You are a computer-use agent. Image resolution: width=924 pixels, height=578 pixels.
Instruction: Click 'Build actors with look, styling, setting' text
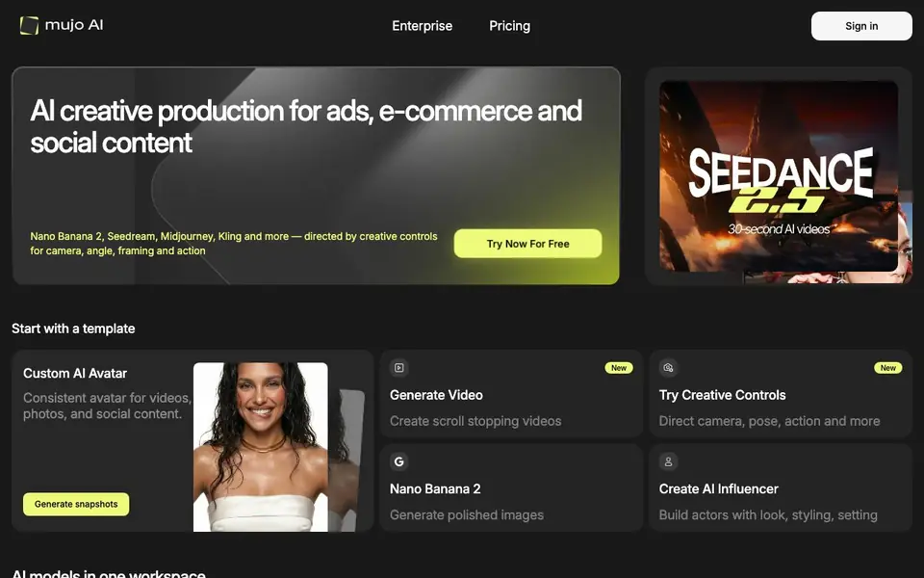[x=768, y=514]
